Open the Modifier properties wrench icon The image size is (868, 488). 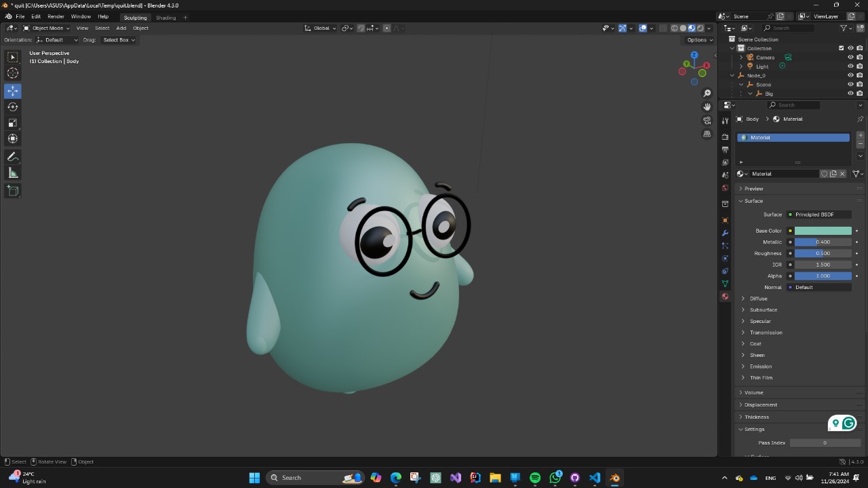tap(725, 233)
